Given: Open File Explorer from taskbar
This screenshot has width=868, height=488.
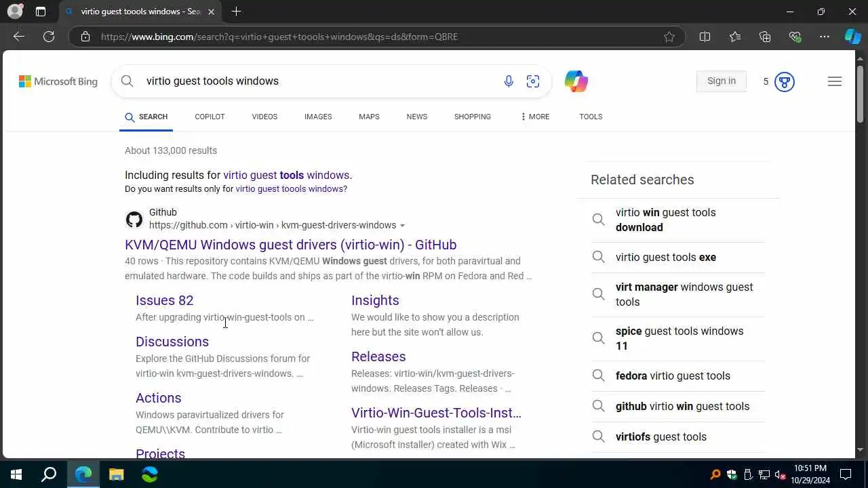Looking at the screenshot, I should 117,474.
